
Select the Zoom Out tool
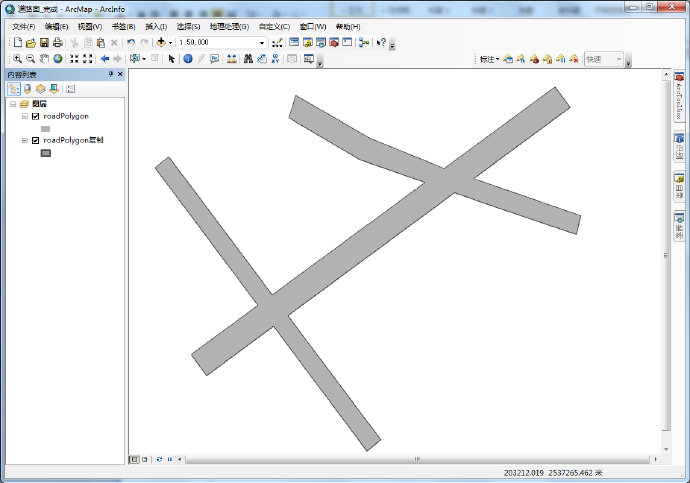click(x=30, y=59)
